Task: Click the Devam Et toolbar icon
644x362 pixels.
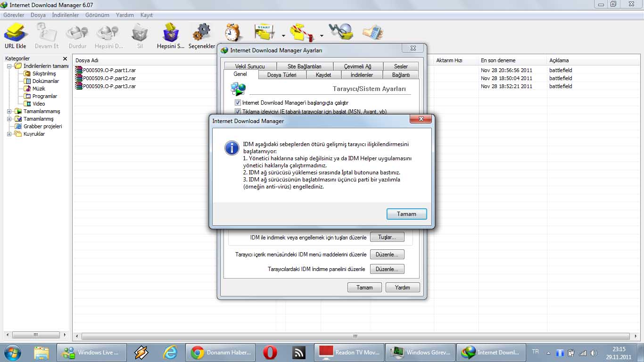Action: (x=47, y=36)
